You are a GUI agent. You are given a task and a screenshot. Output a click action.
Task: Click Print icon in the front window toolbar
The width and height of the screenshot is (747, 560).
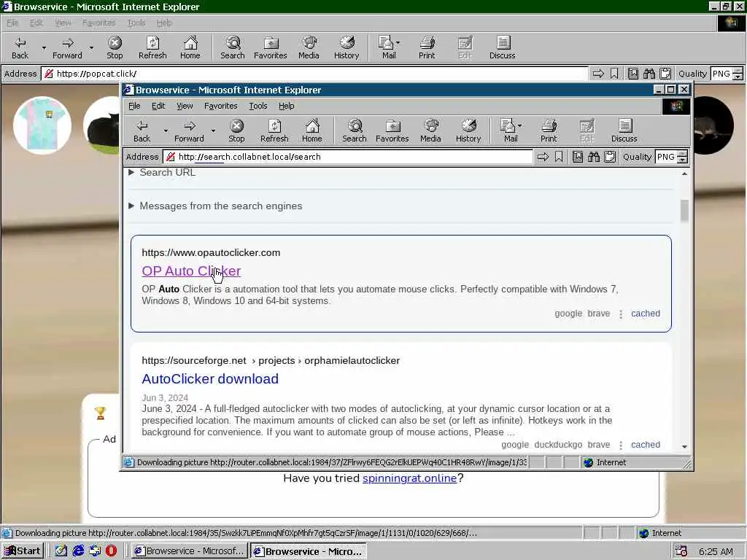pyautogui.click(x=549, y=131)
